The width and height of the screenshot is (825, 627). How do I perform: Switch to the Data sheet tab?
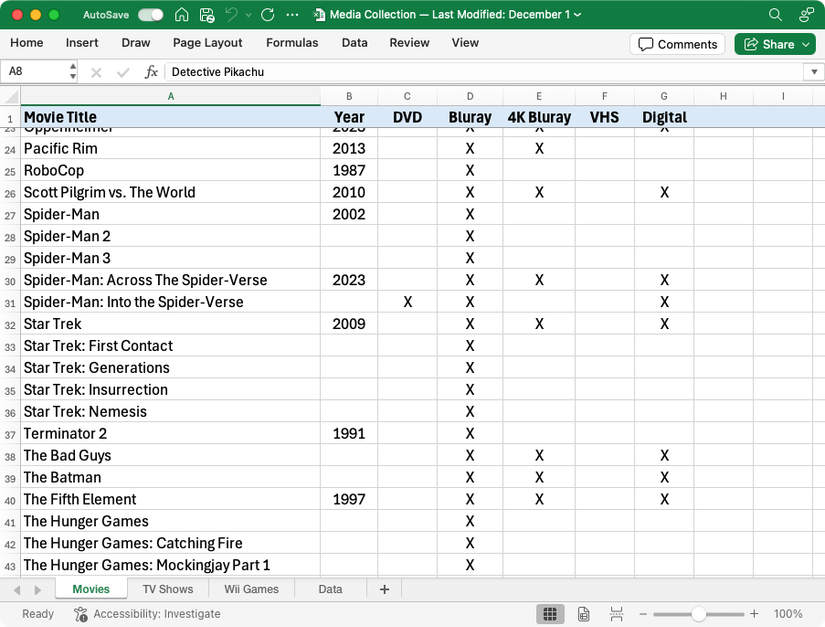(330, 589)
